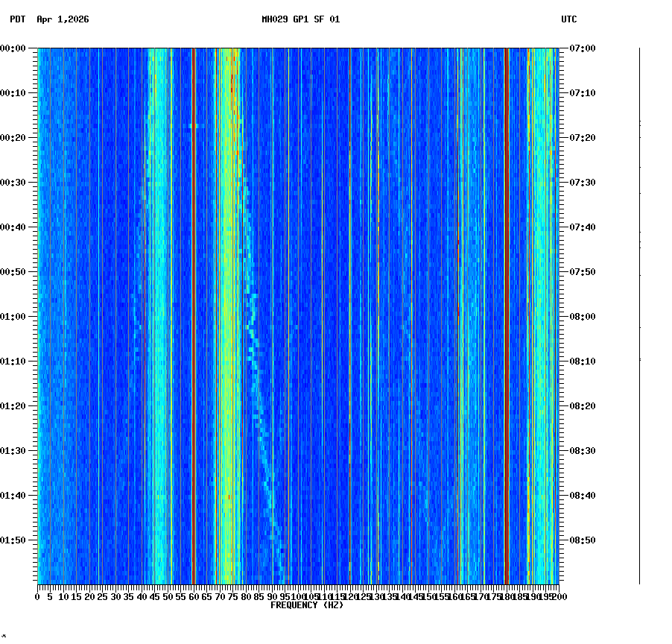Select the 01:00 time marker on left axis
Image resolution: width=672 pixels, height=644 pixels.
pos(12,316)
